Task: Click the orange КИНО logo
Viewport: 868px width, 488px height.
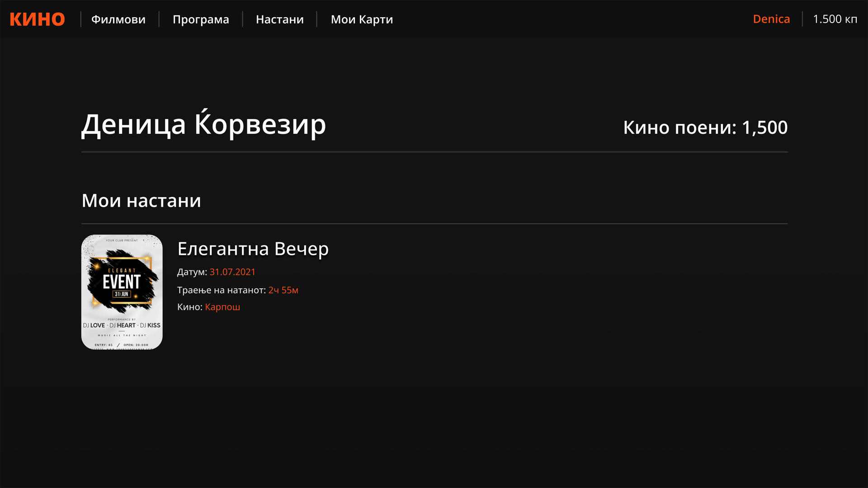Action: [x=37, y=19]
